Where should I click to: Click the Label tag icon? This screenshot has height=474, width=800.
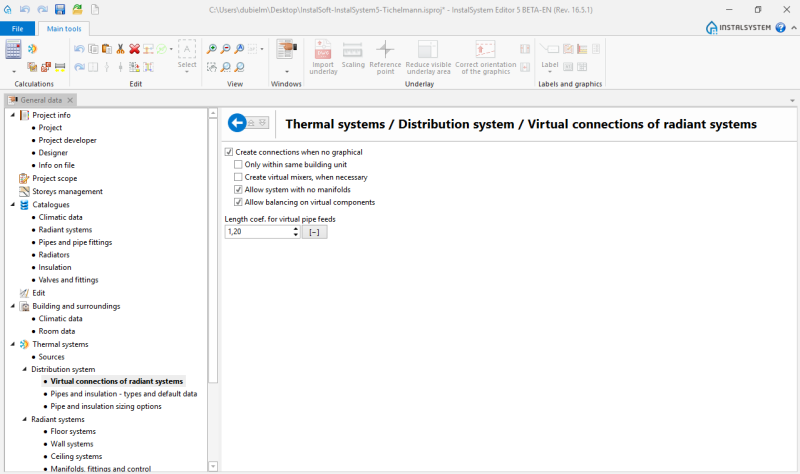pos(549,49)
